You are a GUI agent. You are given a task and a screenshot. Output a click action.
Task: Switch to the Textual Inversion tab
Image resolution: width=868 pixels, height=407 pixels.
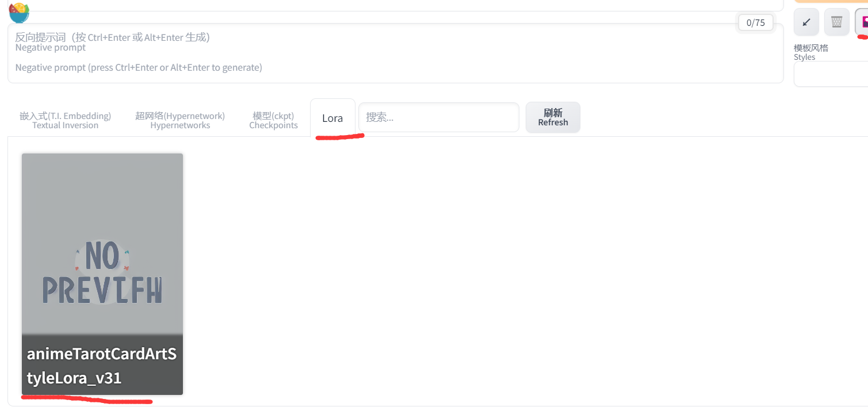pos(65,120)
